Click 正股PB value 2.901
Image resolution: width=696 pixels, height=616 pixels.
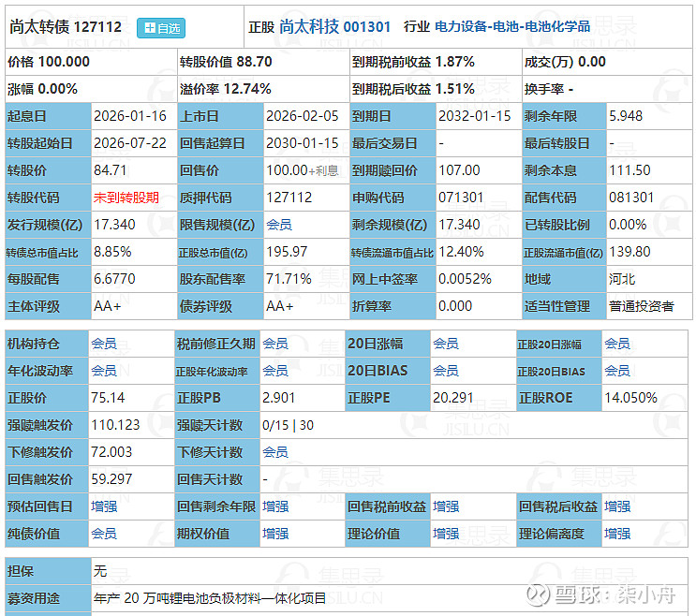click(x=278, y=398)
